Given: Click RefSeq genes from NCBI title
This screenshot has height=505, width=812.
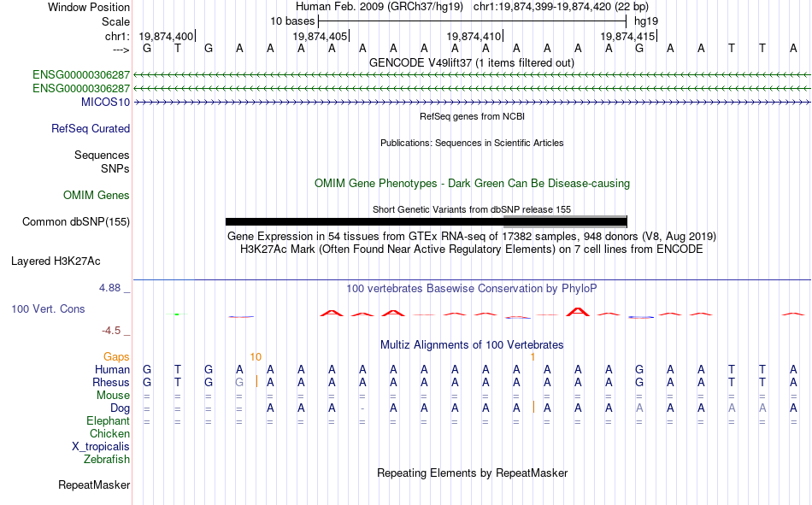Looking at the screenshot, I should (x=472, y=116).
